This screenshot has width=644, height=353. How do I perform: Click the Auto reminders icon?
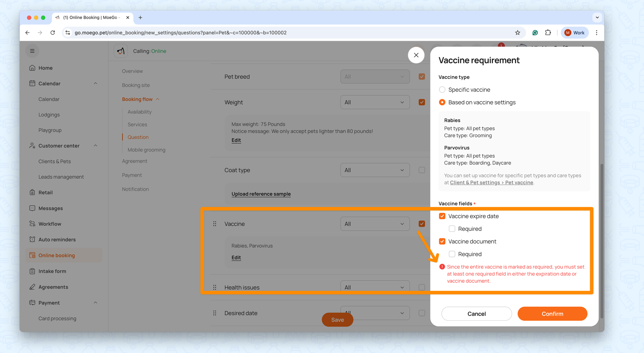coord(32,240)
